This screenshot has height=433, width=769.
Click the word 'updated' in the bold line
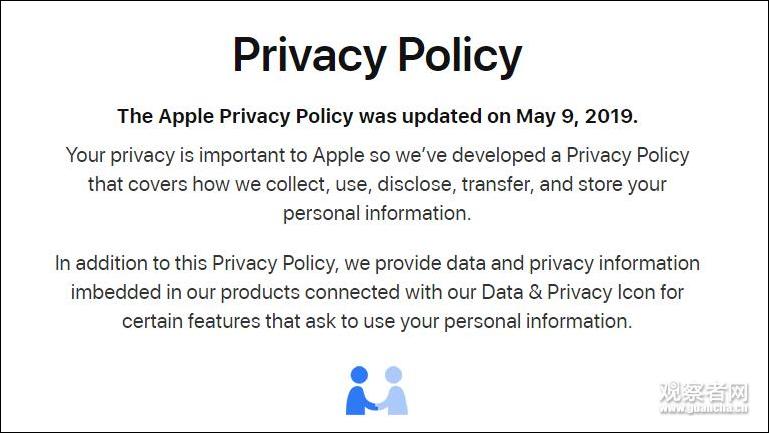[x=446, y=116]
